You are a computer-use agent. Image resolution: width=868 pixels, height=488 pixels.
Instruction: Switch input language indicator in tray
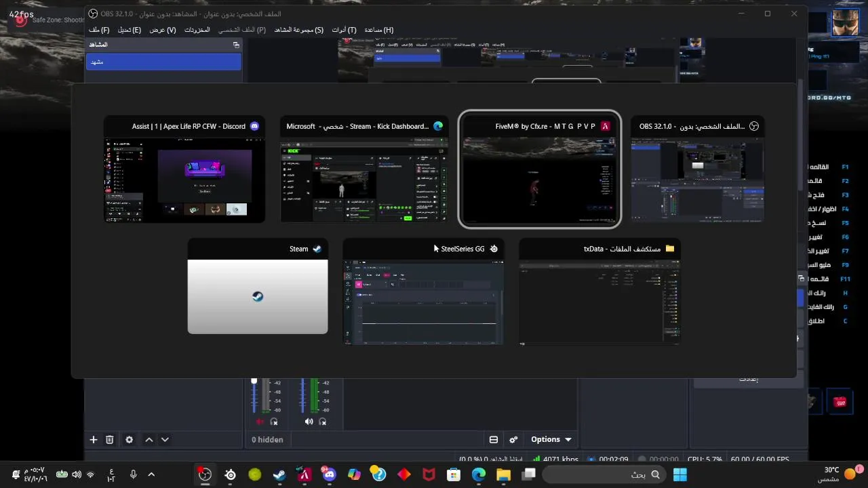coord(111,474)
